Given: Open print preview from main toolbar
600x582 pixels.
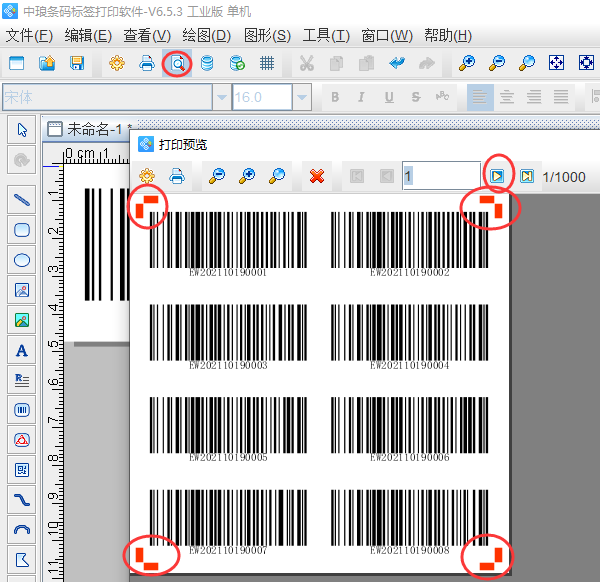Looking at the screenshot, I should coord(177,64).
